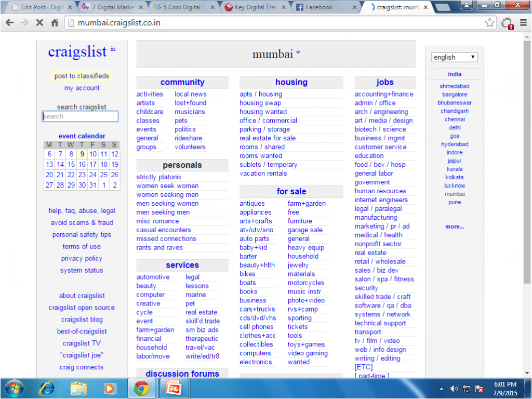This screenshot has height=399, width=532.
Task: Click the browser forward arrow
Action: coord(25,23)
